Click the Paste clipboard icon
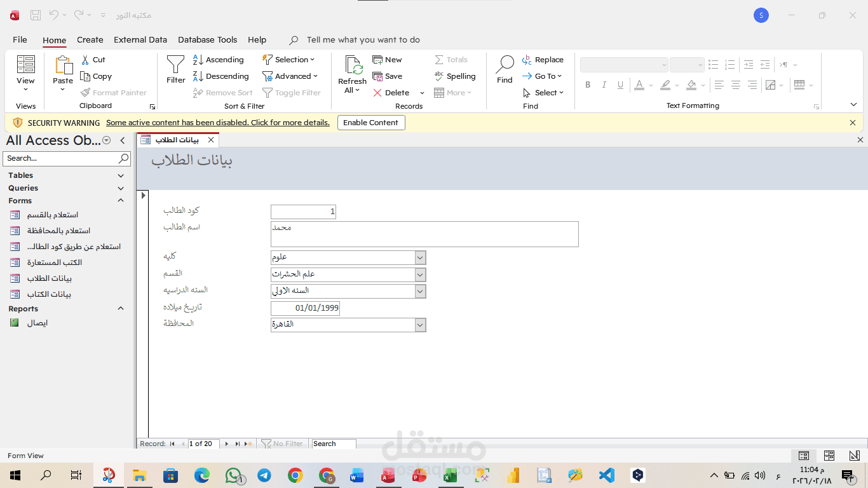The height and width of the screenshot is (488, 868). click(63, 65)
